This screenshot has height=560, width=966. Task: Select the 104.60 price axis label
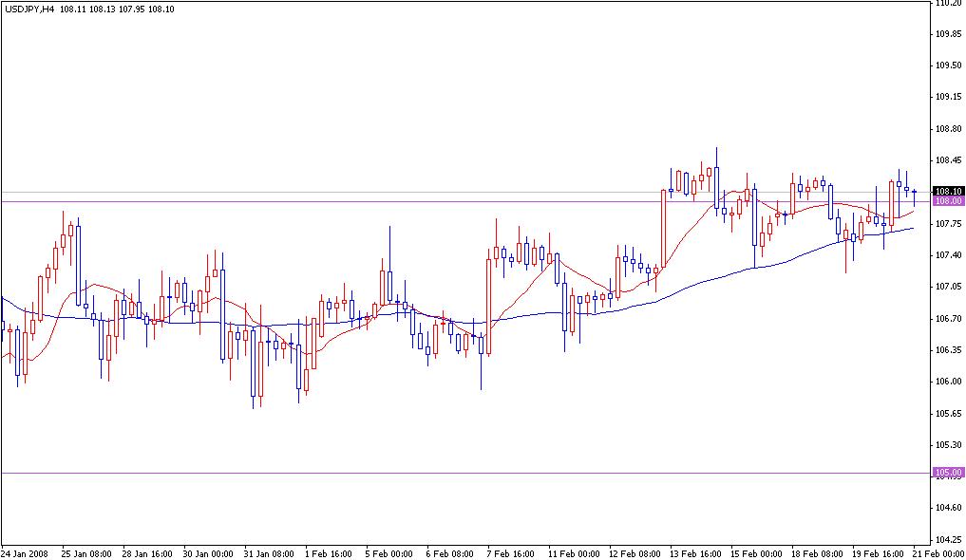949,508
